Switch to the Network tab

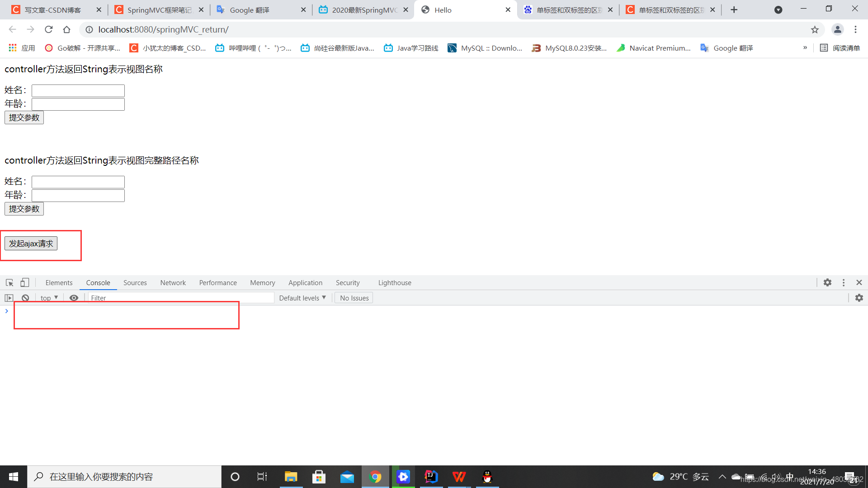[172, 282]
